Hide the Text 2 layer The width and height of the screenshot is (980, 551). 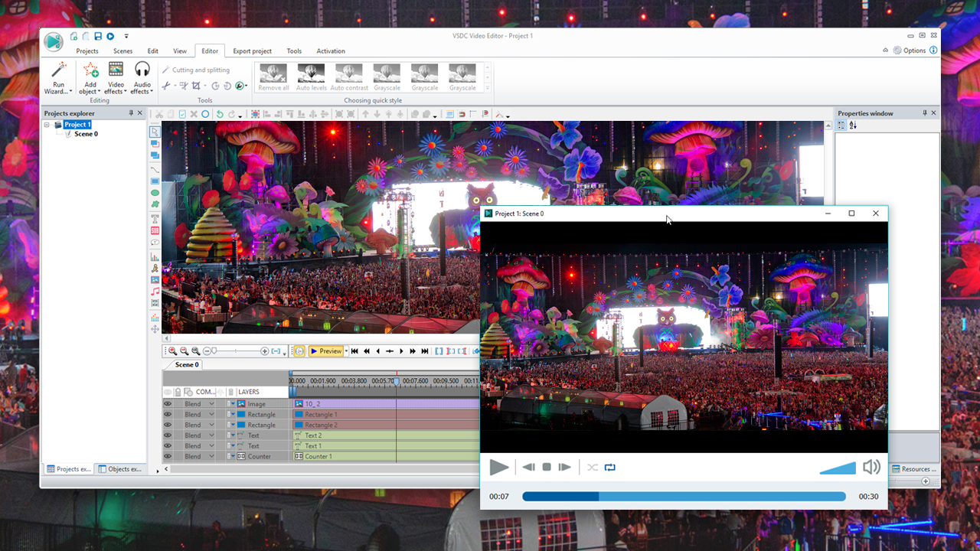coord(167,435)
